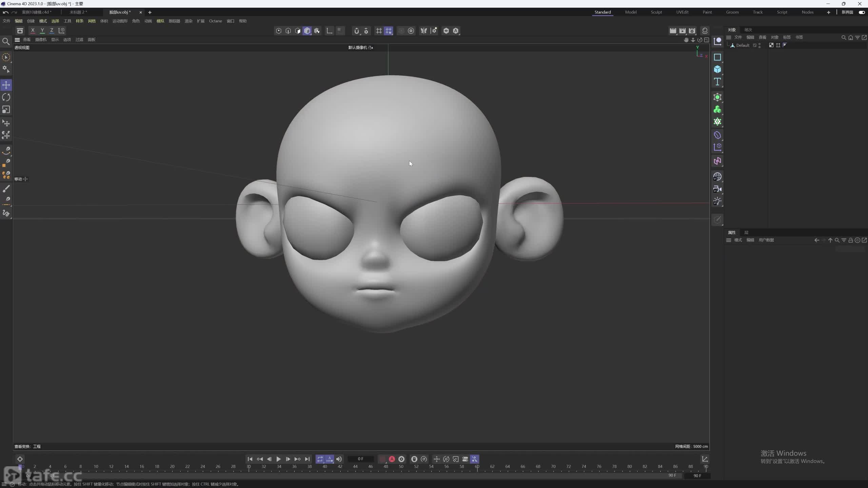Open Object Manager 标签 menu
The height and width of the screenshot is (488, 868).
pos(787,37)
